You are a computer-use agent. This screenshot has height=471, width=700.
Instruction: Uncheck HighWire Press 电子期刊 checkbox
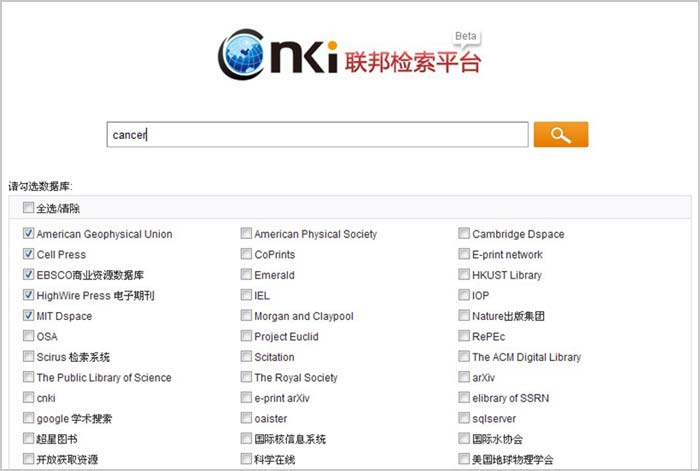tap(28, 295)
